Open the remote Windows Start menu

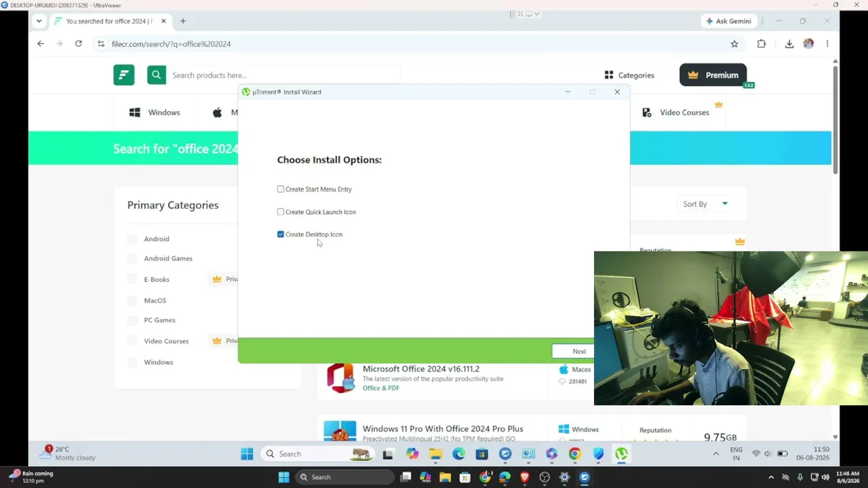point(247,454)
